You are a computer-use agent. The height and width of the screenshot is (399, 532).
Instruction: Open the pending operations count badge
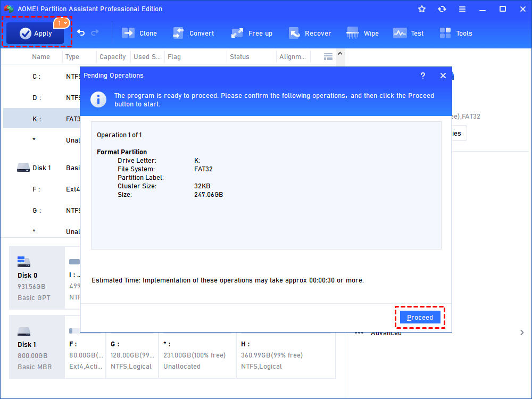tap(62, 23)
